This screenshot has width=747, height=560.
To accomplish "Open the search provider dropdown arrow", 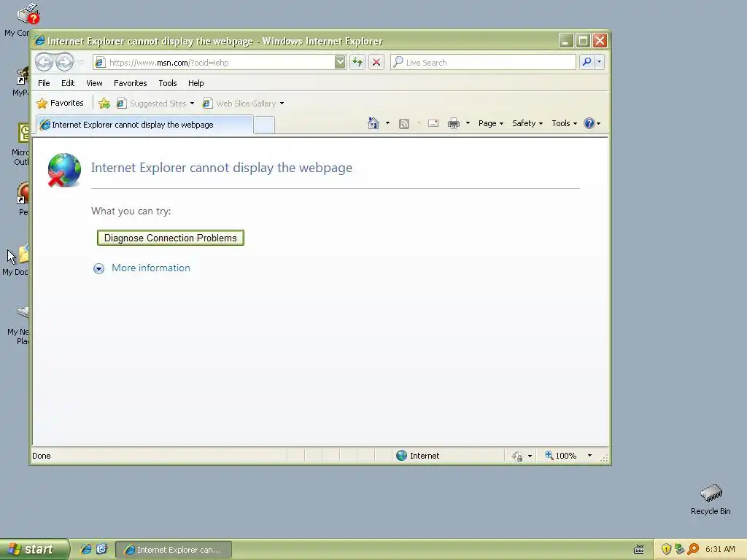I will coord(600,62).
